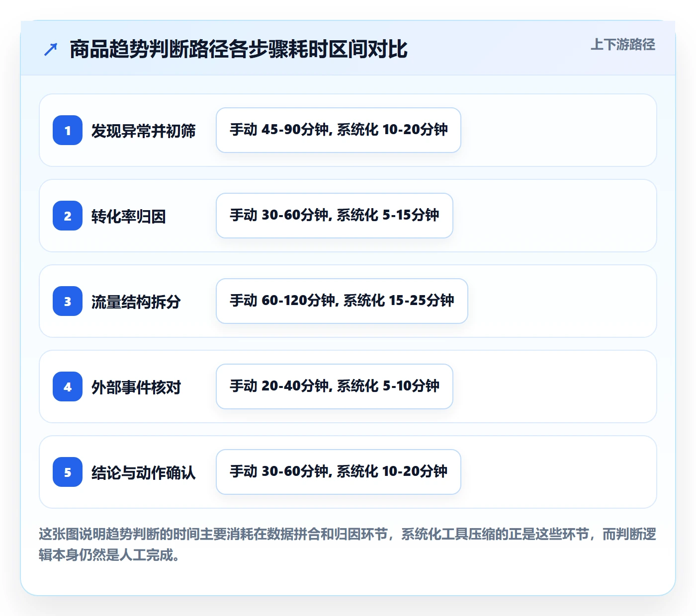Image resolution: width=696 pixels, height=616 pixels.
Task: Click the 上下游路径 label in the header
Action: click(623, 45)
